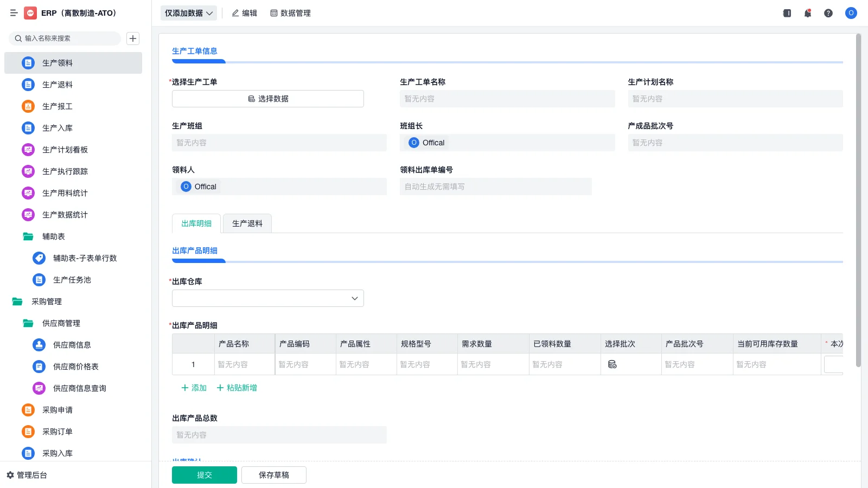Open the 生产用料统计 dashboard icon

(x=28, y=193)
